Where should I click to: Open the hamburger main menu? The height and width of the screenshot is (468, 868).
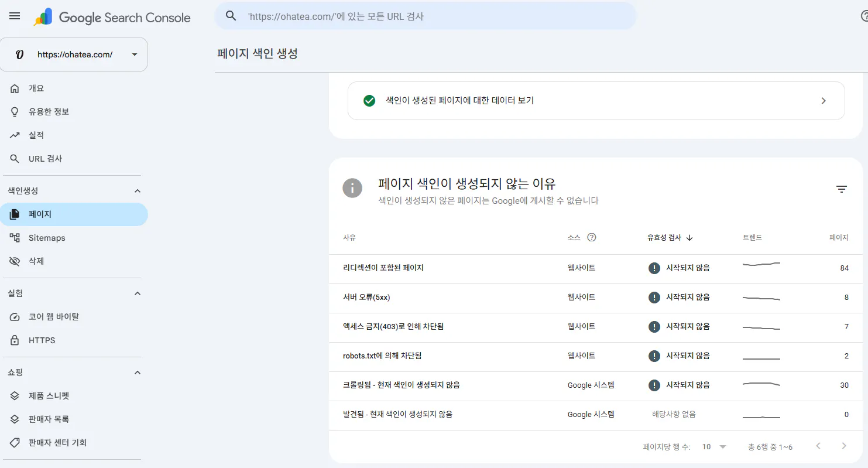[15, 16]
